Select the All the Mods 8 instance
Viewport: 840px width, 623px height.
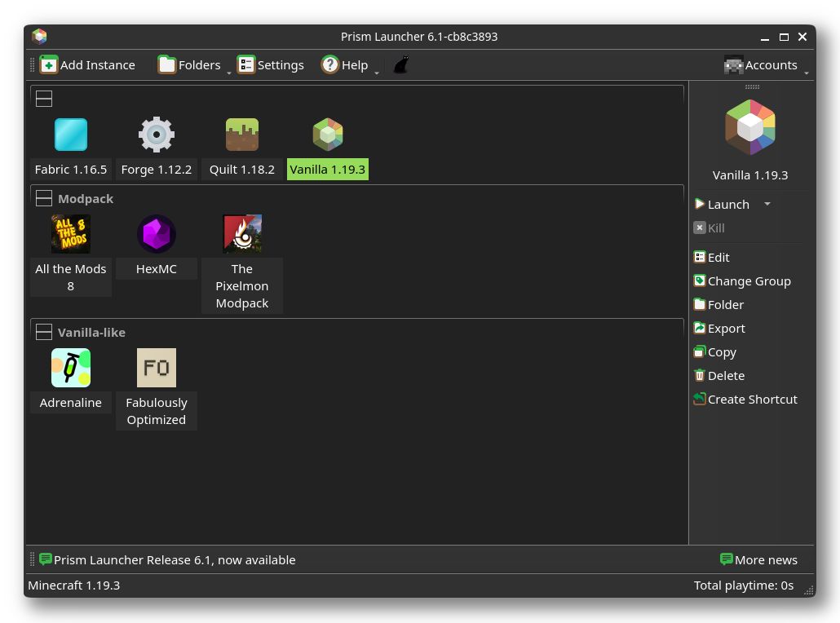click(71, 235)
